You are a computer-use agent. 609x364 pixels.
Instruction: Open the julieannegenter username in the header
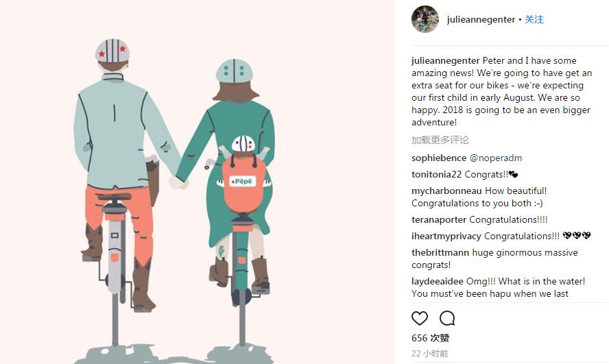481,20
